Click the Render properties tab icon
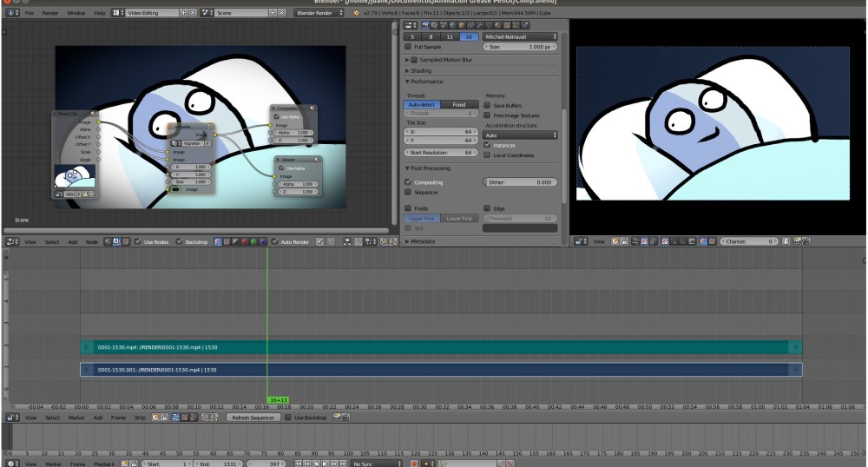This screenshot has height=467, width=868. tap(424, 26)
